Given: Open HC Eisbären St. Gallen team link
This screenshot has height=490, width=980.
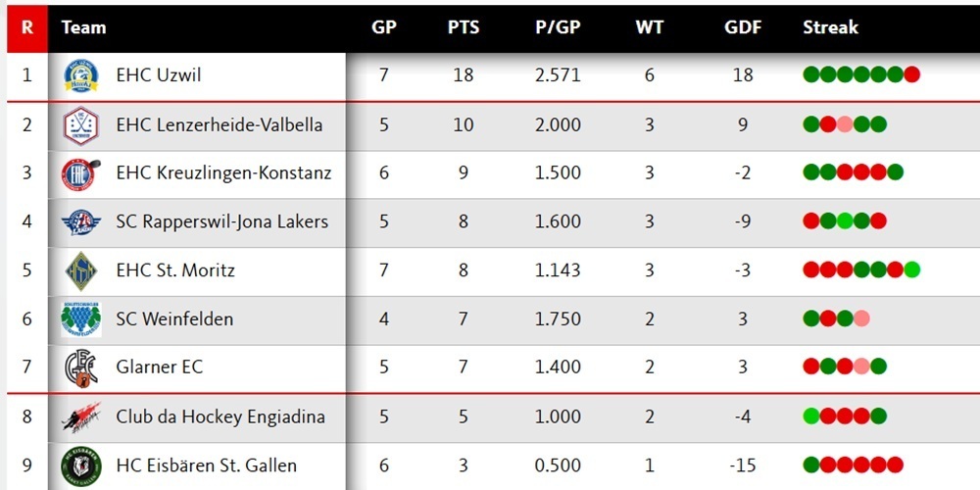Looking at the screenshot, I should (x=206, y=465).
